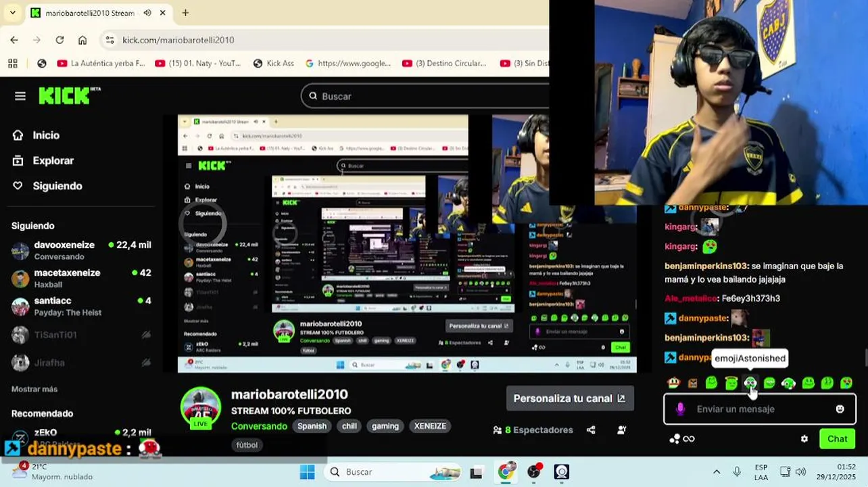Click the Buscar search field on Kick
The width and height of the screenshot is (868, 487).
coord(425,96)
